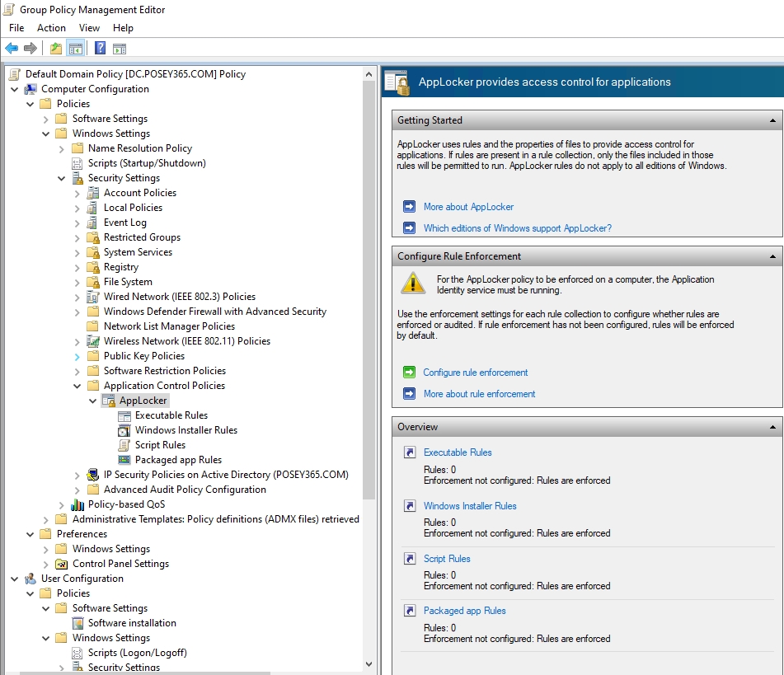
Task: Toggle the Show/Hide Console Tree icon
Action: pos(74,47)
